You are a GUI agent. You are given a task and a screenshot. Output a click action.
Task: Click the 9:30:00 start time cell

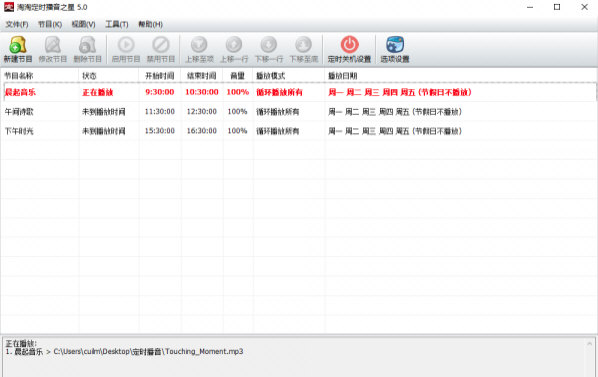pos(159,92)
